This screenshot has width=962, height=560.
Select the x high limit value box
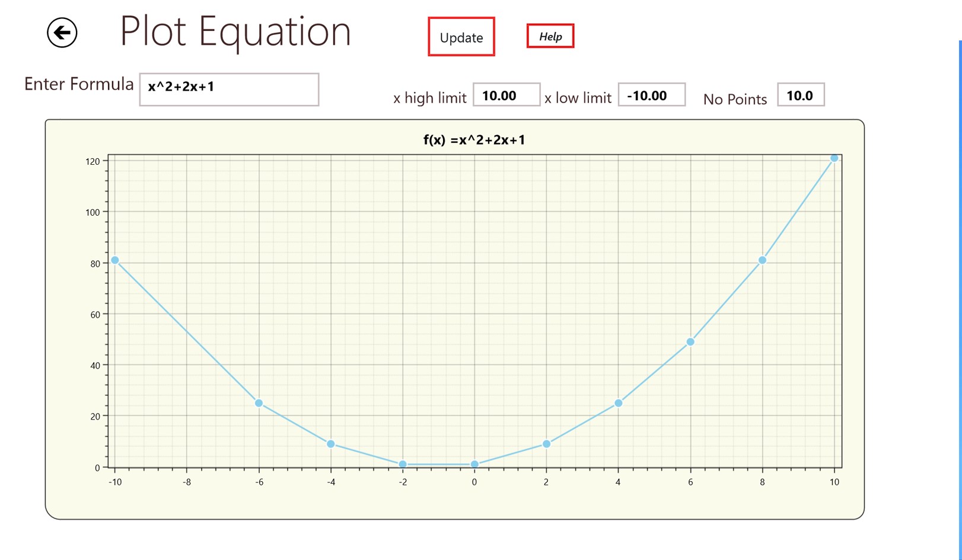tap(506, 95)
